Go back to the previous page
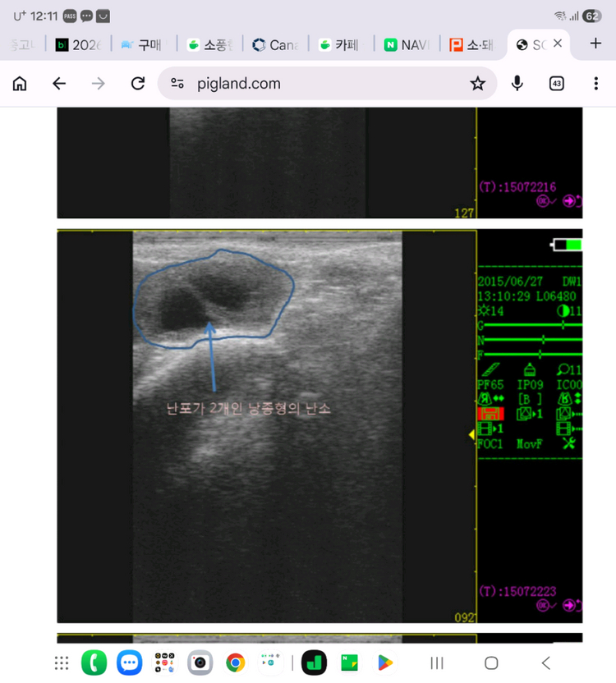616x683 pixels. (59, 83)
